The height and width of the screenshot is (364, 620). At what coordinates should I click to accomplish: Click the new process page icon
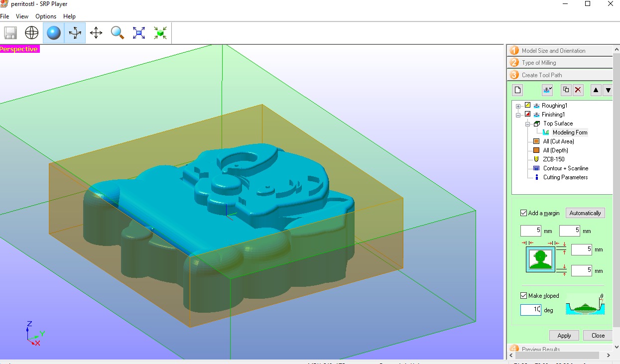click(518, 90)
